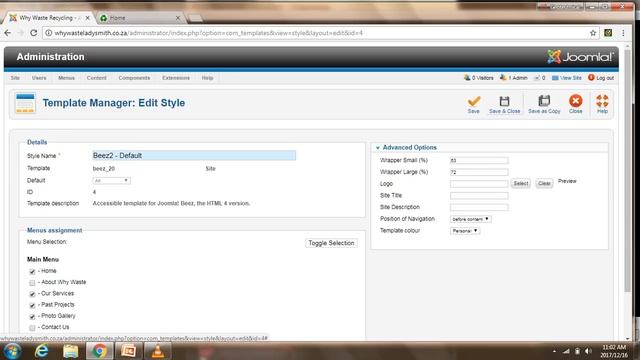
Task: Uncheck the Our Services checkbox
Action: point(32,294)
